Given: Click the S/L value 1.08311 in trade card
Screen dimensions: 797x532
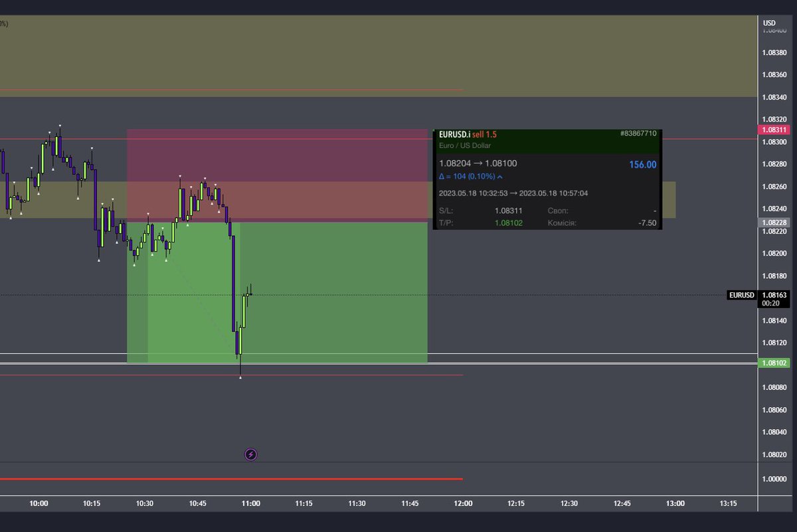Looking at the screenshot, I should pyautogui.click(x=509, y=211).
